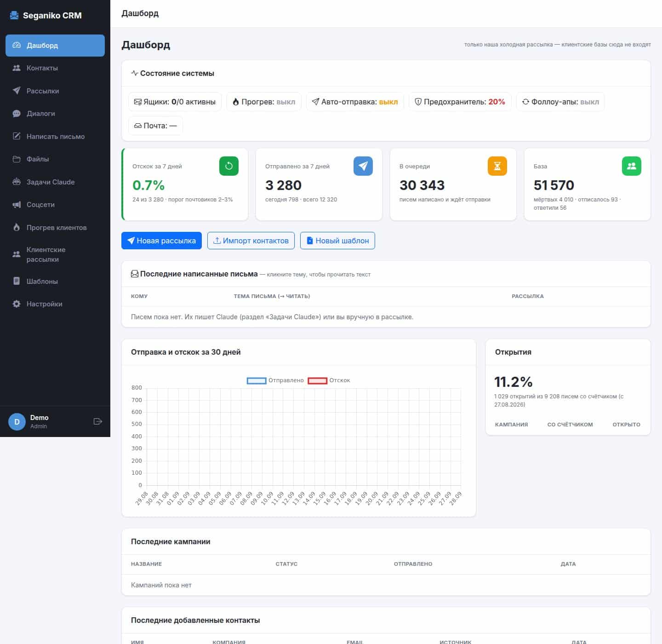The height and width of the screenshot is (644, 662).
Task: Click the ТЕМА ПИСЬМА column header
Action: 272,296
